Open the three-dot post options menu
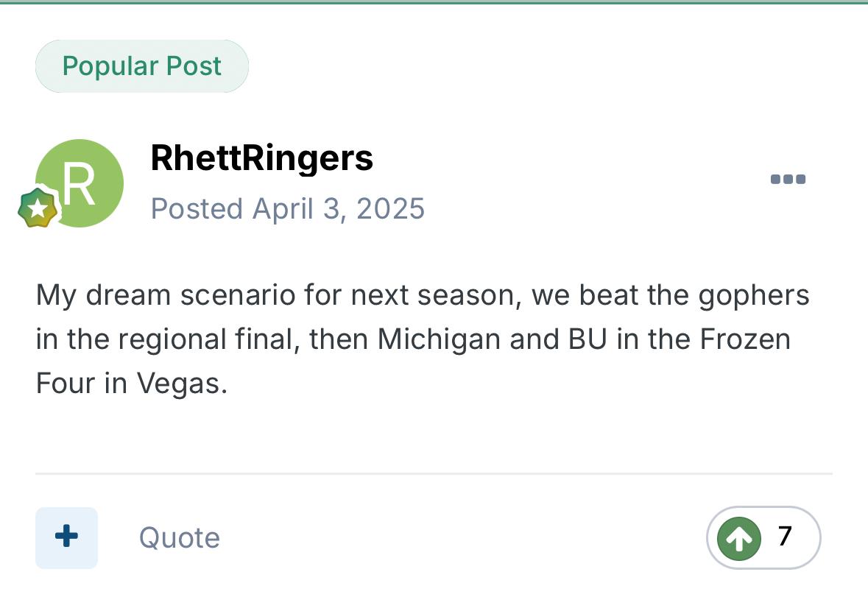The image size is (868, 597). (788, 179)
